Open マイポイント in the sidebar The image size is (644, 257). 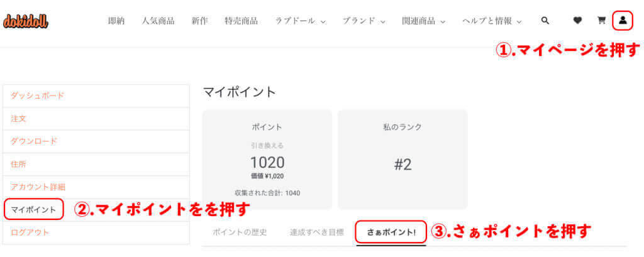click(x=33, y=209)
